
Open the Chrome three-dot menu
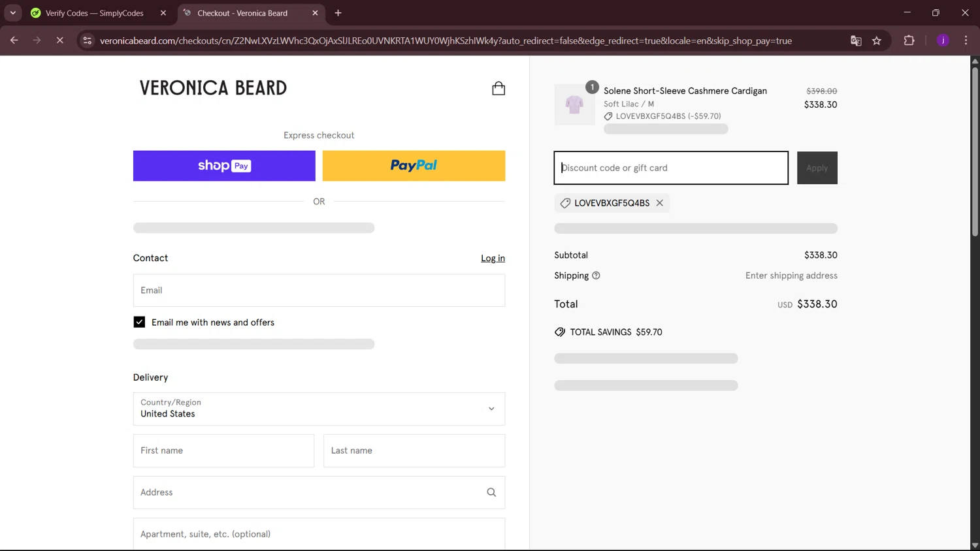(x=966, y=40)
